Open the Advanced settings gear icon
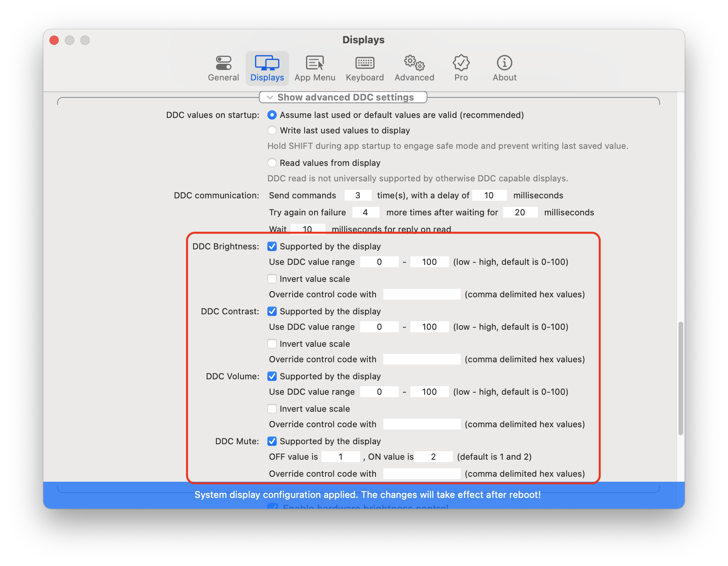 (414, 68)
